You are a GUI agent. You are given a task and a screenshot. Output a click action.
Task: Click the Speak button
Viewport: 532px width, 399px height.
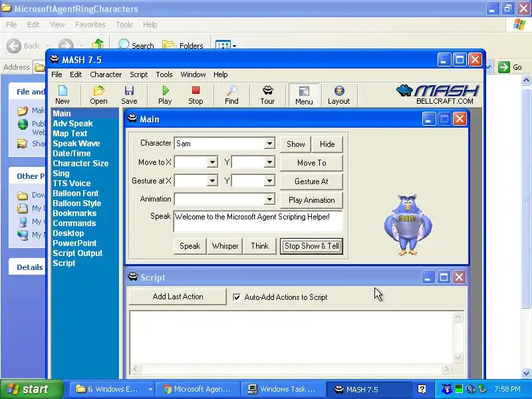point(190,246)
